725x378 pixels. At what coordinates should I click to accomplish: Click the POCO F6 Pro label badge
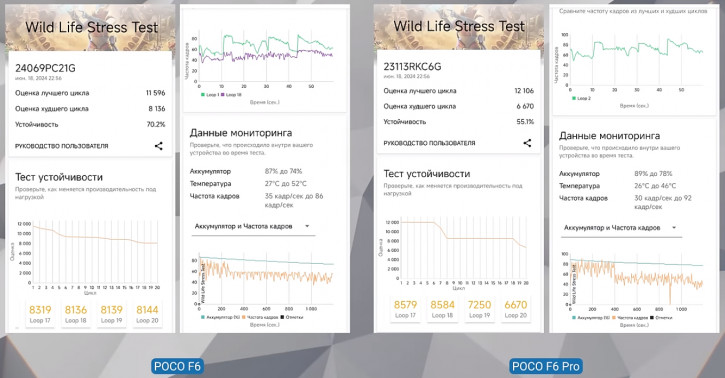546,366
